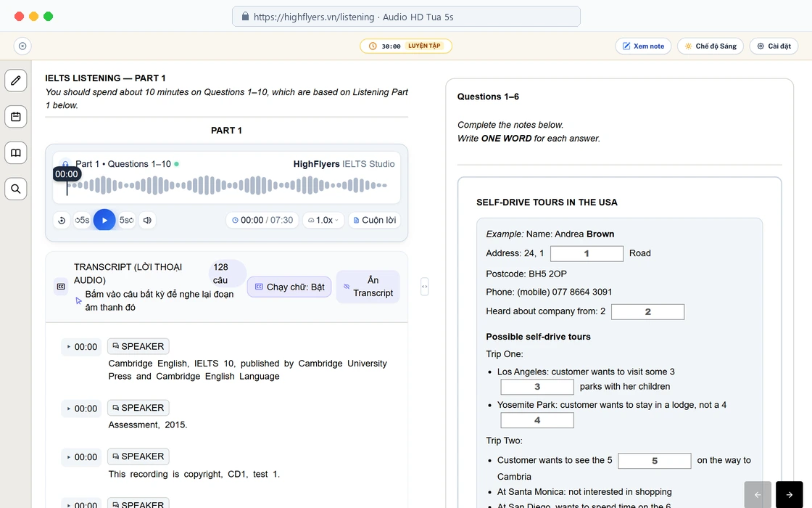Image resolution: width=812 pixels, height=508 pixels.
Task: Click the Cuộn lời scroll transcript button
Action: point(374,221)
